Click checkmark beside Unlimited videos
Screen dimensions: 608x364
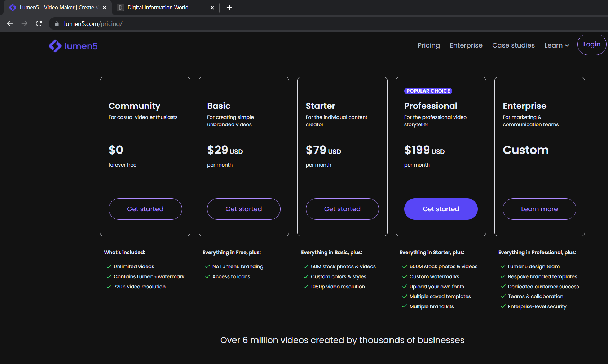(109, 267)
